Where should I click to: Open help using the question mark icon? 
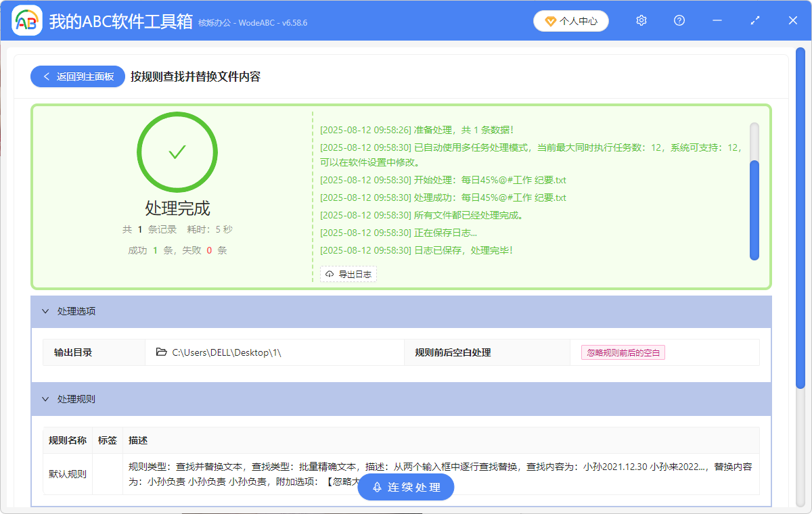coord(679,20)
